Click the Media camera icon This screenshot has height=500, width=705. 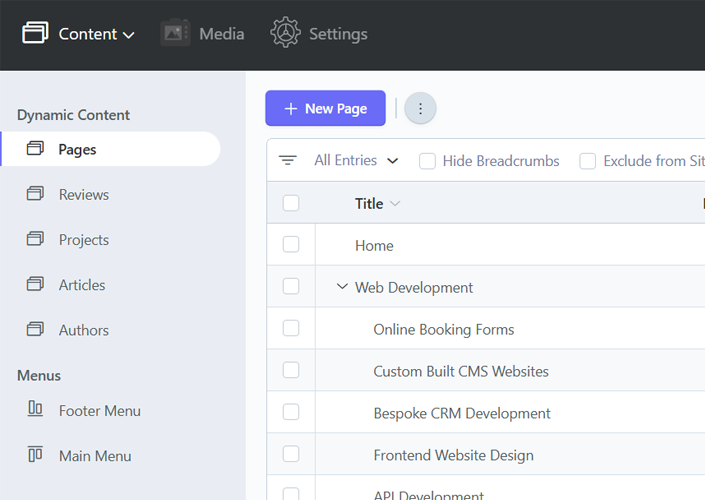tap(175, 32)
